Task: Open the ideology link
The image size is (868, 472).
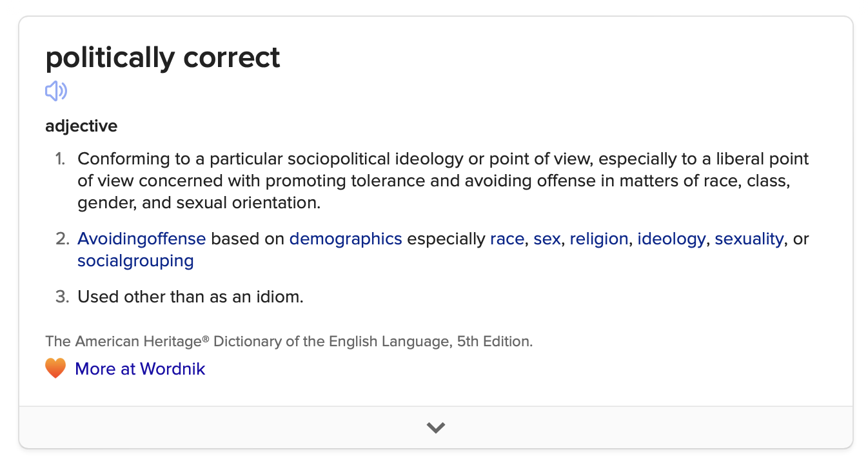Action: point(671,239)
